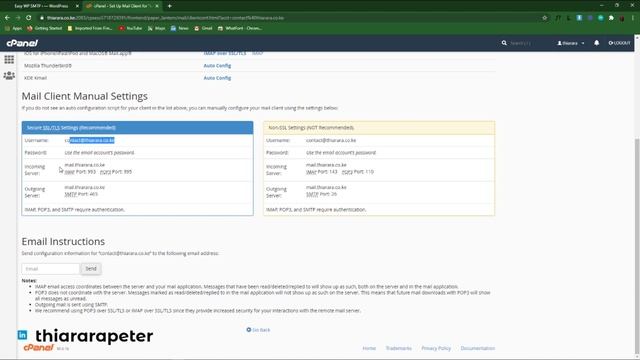The width and height of the screenshot is (640, 360).
Task: Open the Home footer link
Action: click(x=369, y=348)
